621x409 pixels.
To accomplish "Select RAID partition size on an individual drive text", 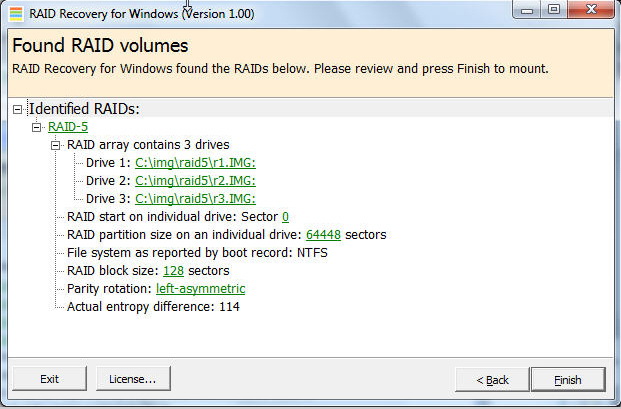I will click(185, 235).
